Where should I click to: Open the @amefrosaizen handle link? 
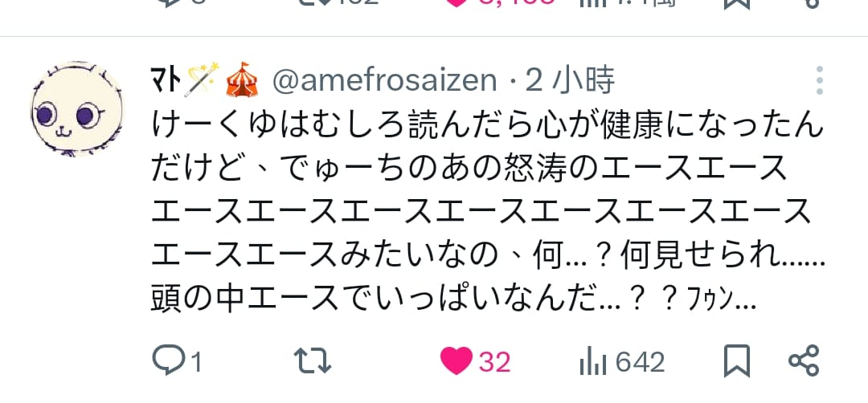[x=385, y=82]
